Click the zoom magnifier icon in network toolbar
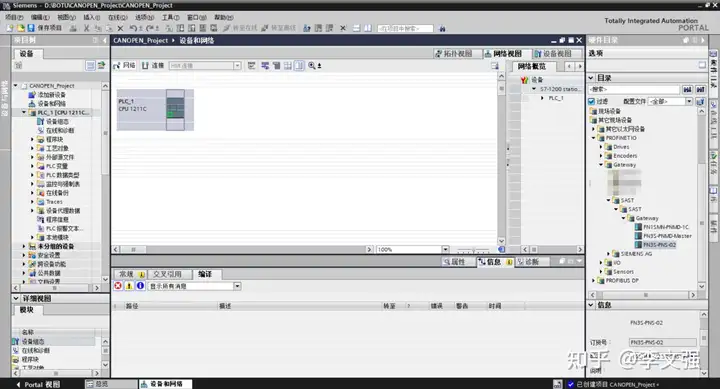This screenshot has height=389, width=720. pos(312,66)
